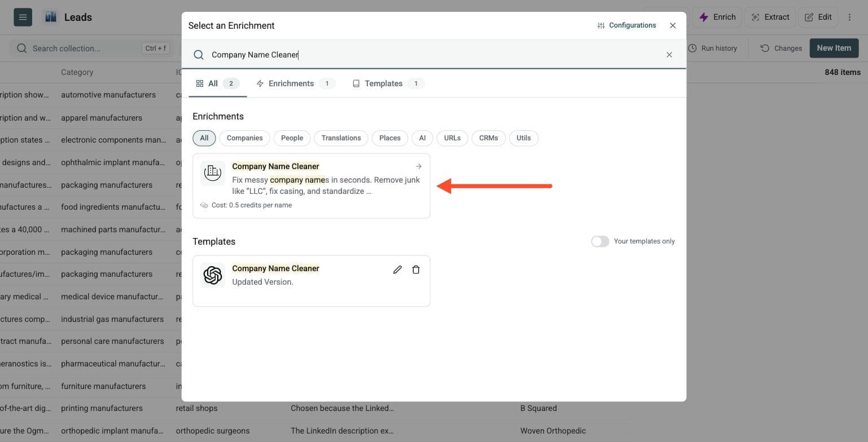Filter enrichments by Utils
868x442 pixels.
point(523,138)
